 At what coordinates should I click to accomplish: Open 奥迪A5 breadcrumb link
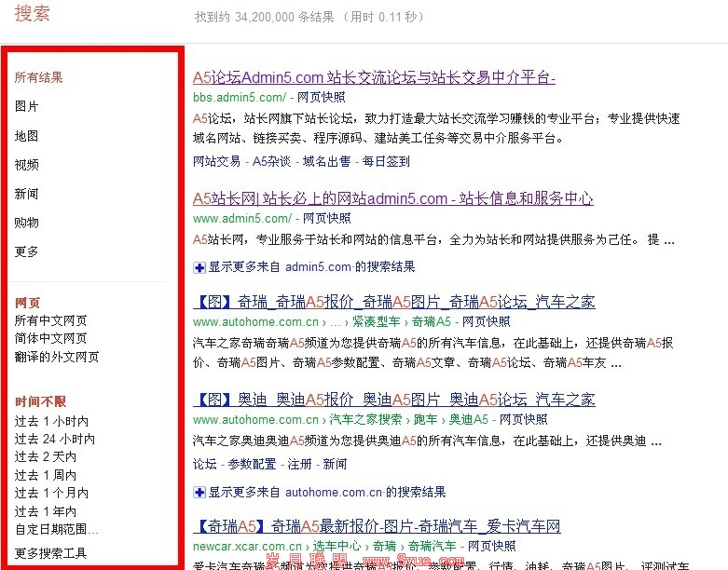coord(469,420)
